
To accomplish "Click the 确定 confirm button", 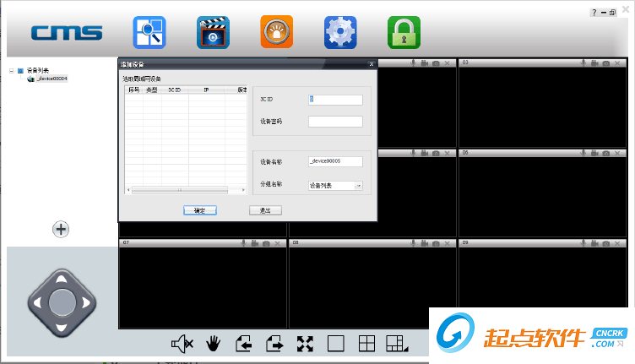I will [x=199, y=210].
